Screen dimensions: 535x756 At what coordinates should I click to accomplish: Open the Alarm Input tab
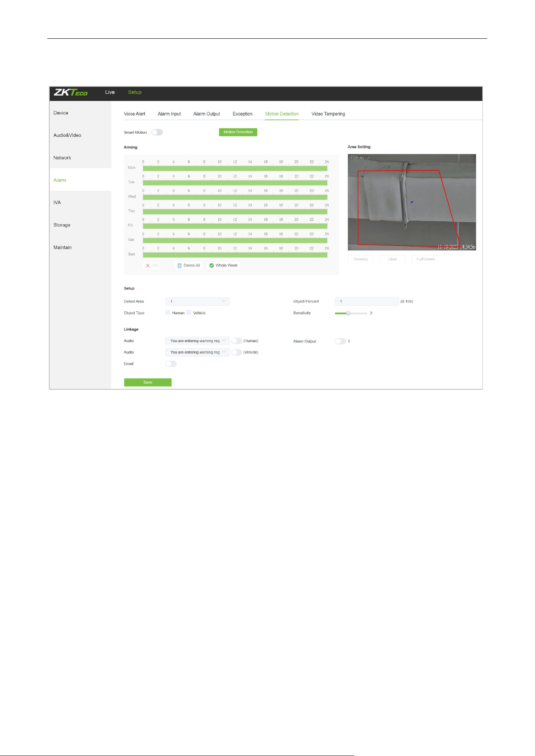(169, 114)
